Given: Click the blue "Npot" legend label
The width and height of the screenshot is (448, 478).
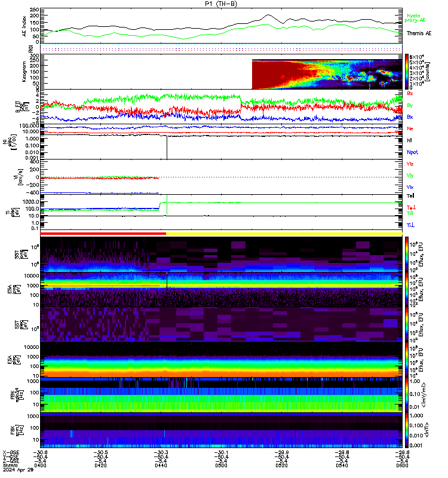Looking at the screenshot, I should tap(412, 152).
